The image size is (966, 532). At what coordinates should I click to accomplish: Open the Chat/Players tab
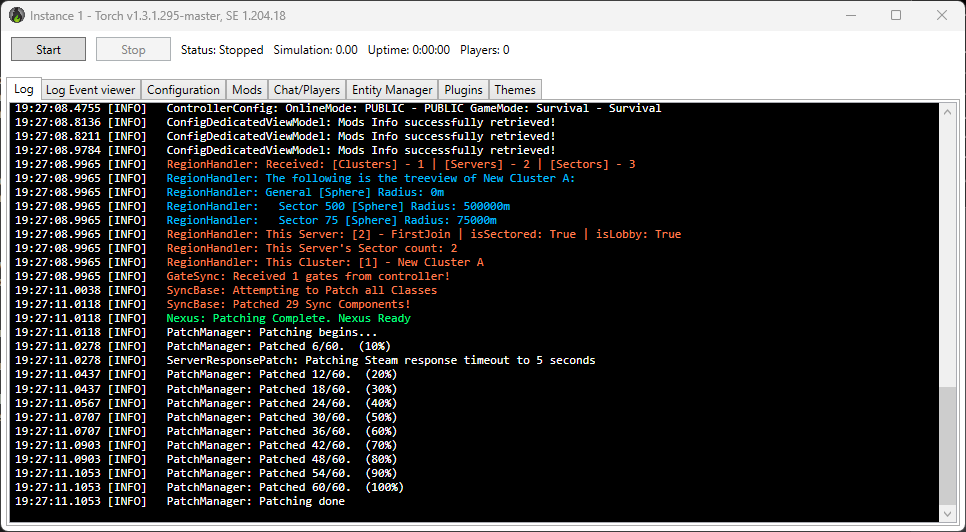(307, 90)
